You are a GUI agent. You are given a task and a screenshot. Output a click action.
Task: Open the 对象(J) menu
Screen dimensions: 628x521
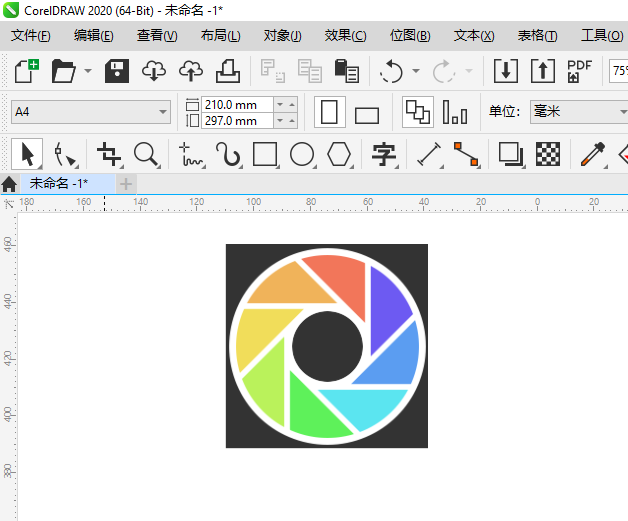click(x=282, y=36)
